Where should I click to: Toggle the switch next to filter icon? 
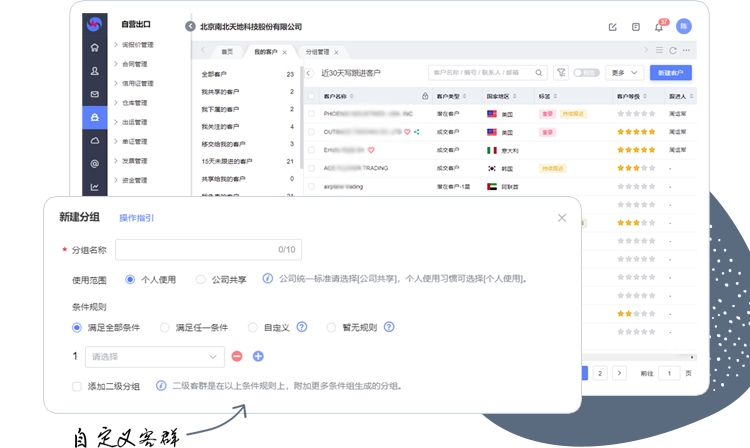point(585,73)
